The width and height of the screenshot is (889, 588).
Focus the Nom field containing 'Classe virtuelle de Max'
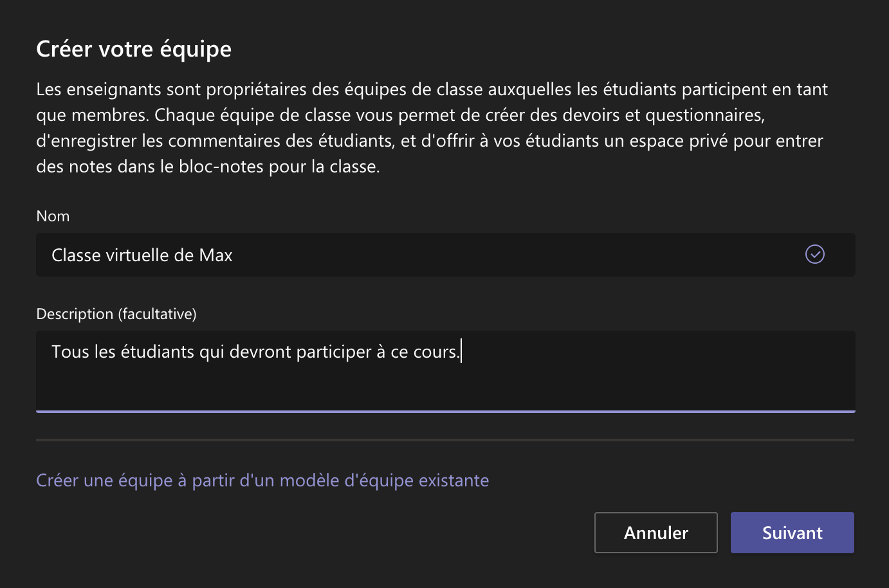(445, 255)
